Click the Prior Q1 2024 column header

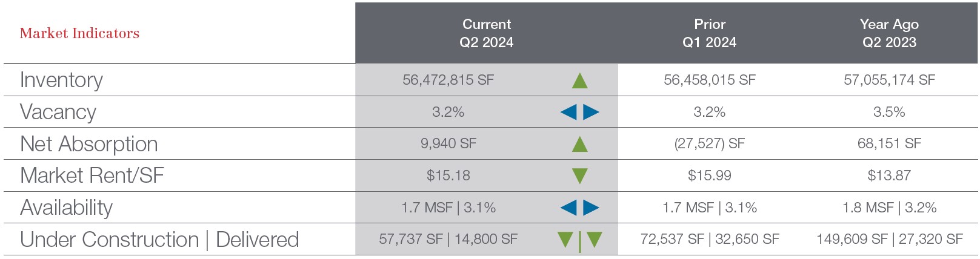[709, 33]
